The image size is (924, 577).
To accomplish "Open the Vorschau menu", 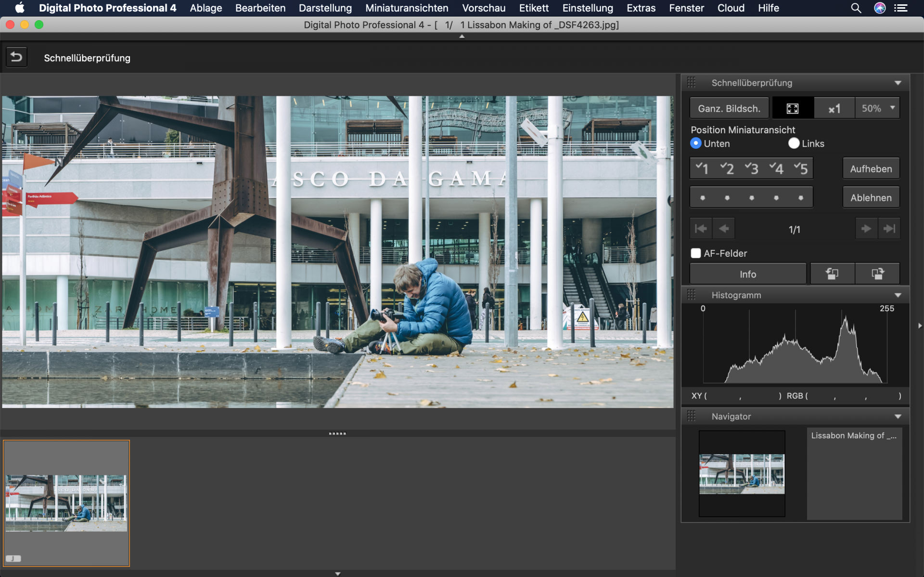I will [484, 8].
